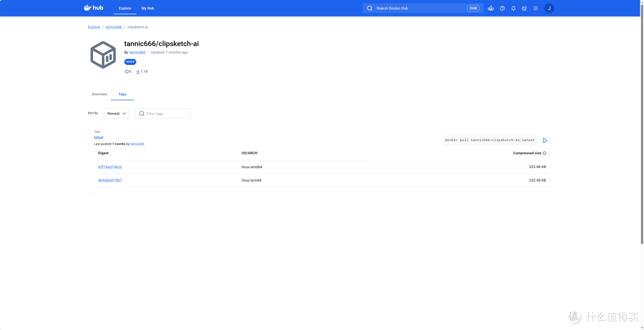Open digest 6f518ad746cb
Viewport: 644px width, 330px height.
[110, 167]
